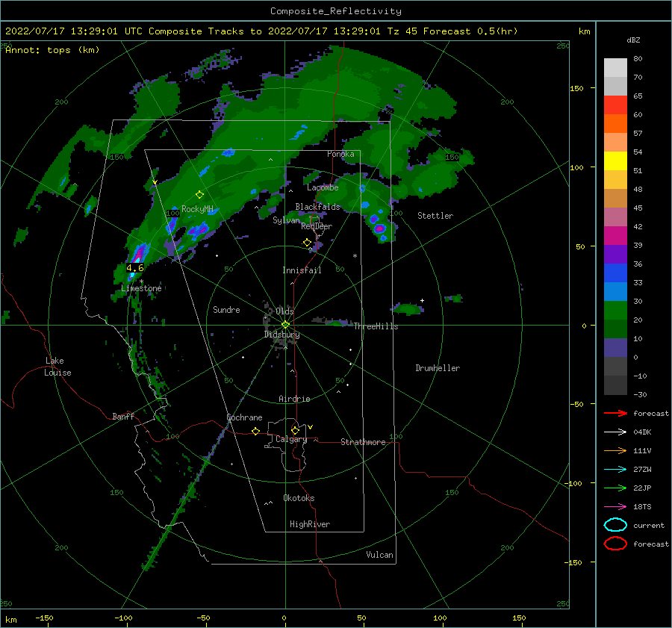
Task: Click the yellow 51 dBZ color swatch
Action: pyautogui.click(x=615, y=161)
